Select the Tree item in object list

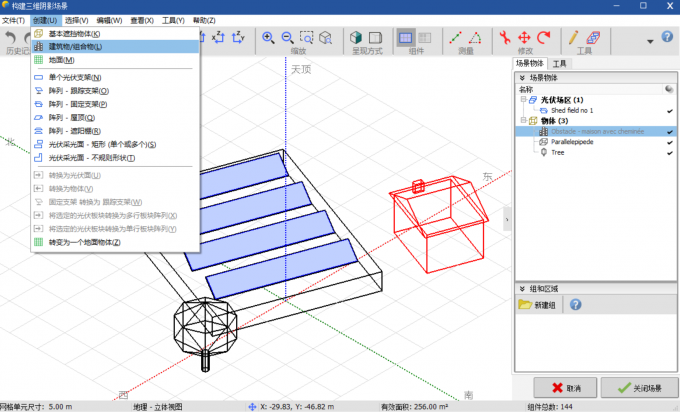558,153
